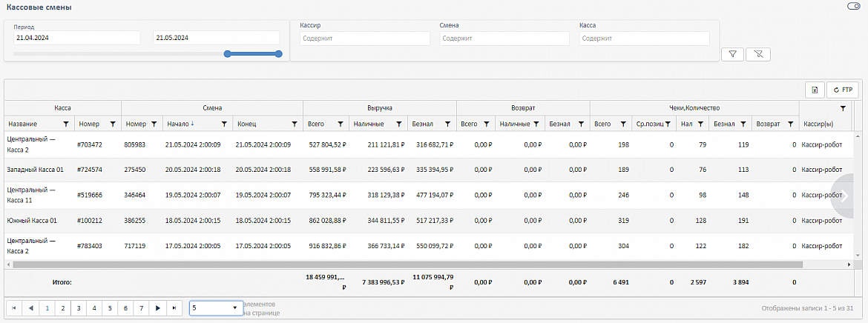Open filter for Начало column

224,124
